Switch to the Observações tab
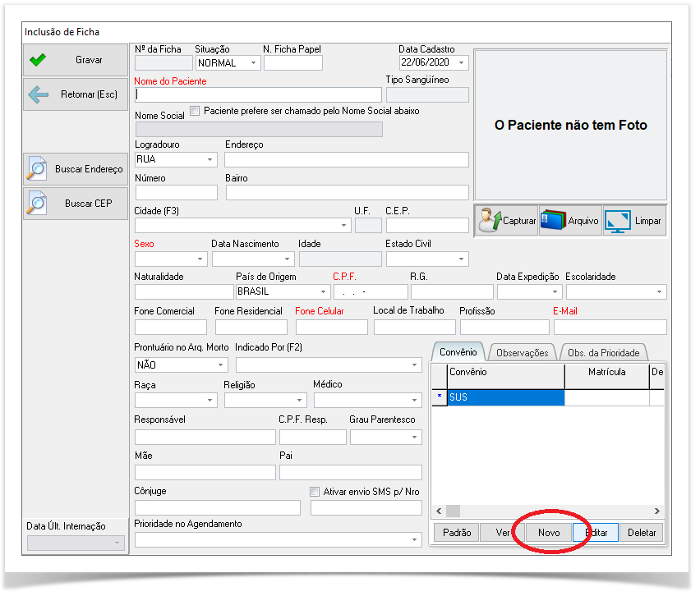The width and height of the screenshot is (700, 596). (523, 352)
